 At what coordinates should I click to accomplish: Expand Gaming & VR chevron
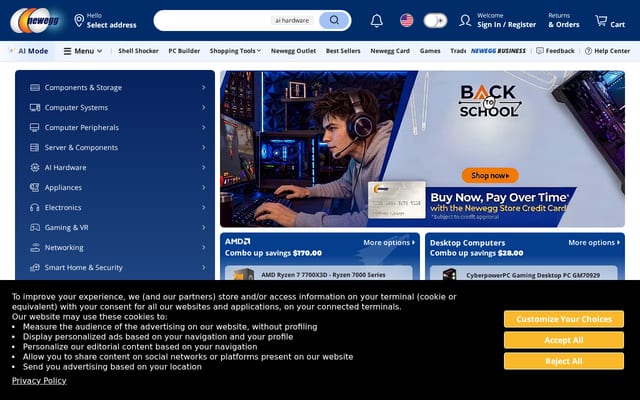pyautogui.click(x=204, y=227)
